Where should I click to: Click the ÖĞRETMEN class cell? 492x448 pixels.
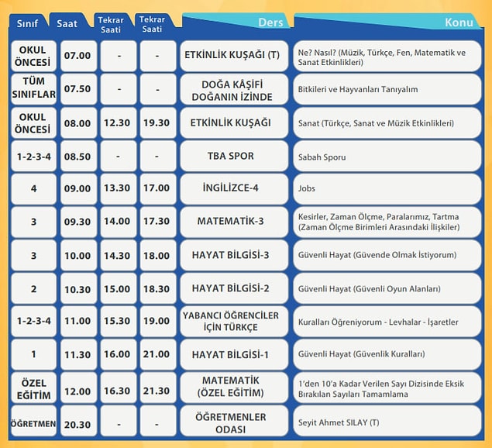point(34,421)
